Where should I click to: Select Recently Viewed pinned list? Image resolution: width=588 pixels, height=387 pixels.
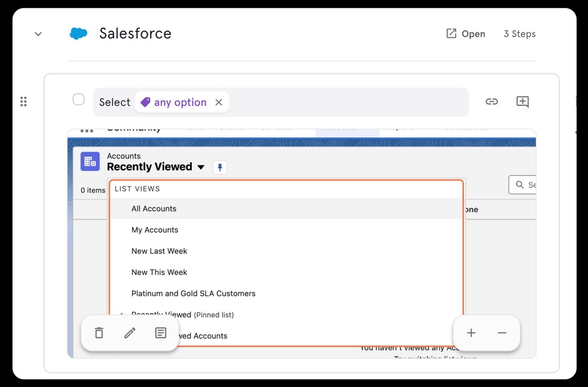pyautogui.click(x=286, y=315)
